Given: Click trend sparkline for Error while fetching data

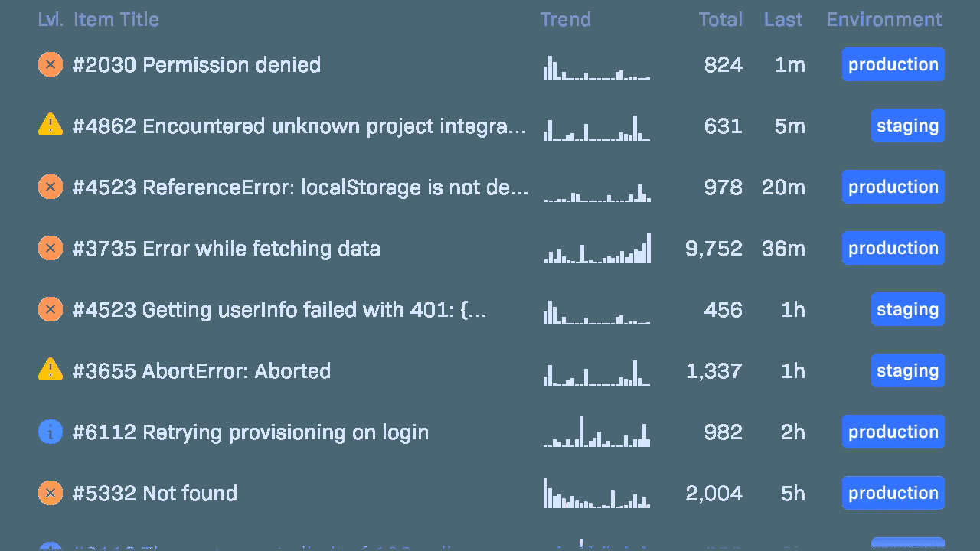Looking at the screenshot, I should pos(597,249).
